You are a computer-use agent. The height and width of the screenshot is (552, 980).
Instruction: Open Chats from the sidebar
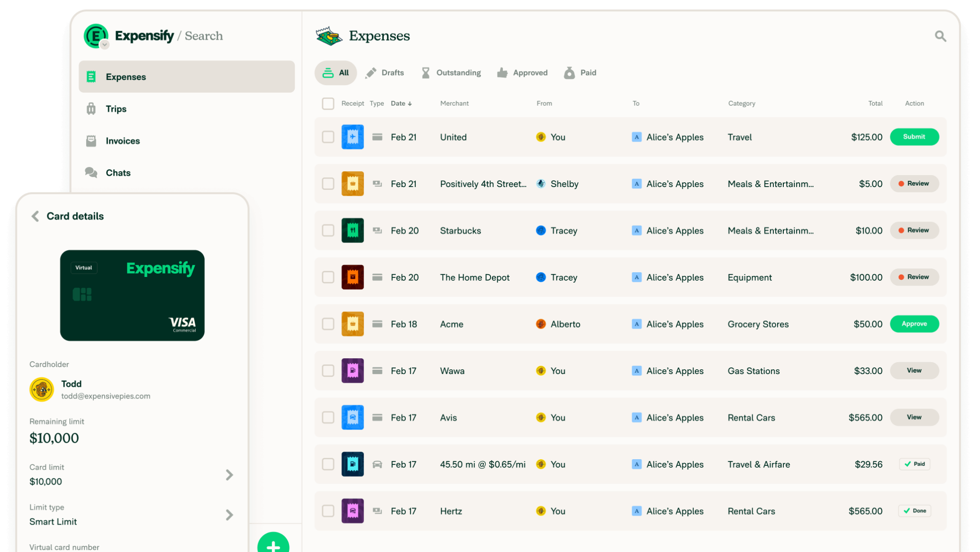pos(118,173)
